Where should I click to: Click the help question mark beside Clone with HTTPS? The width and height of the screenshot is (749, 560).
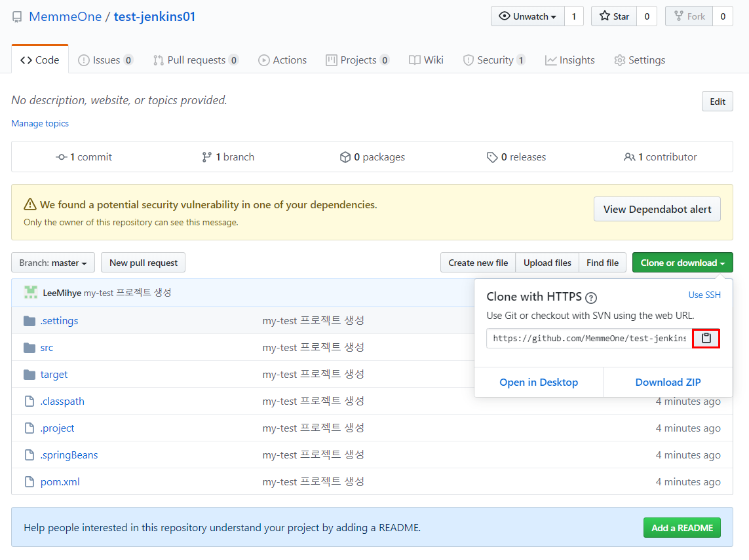(x=591, y=298)
